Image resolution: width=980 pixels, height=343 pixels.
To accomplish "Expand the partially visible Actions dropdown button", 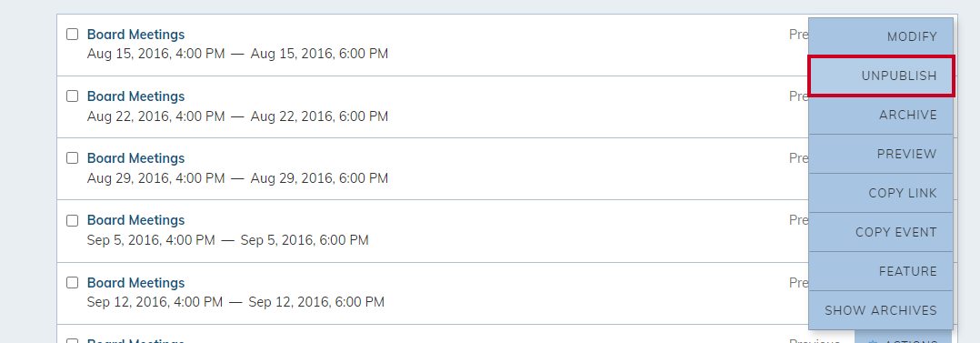I will click(x=904, y=338).
